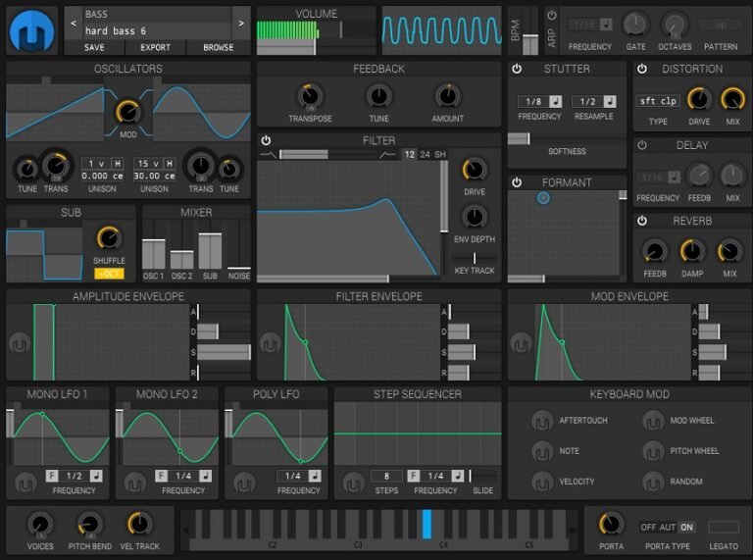Open the Step Sequencer frequency 1/4 selector
The image size is (753, 560).
pos(435,476)
